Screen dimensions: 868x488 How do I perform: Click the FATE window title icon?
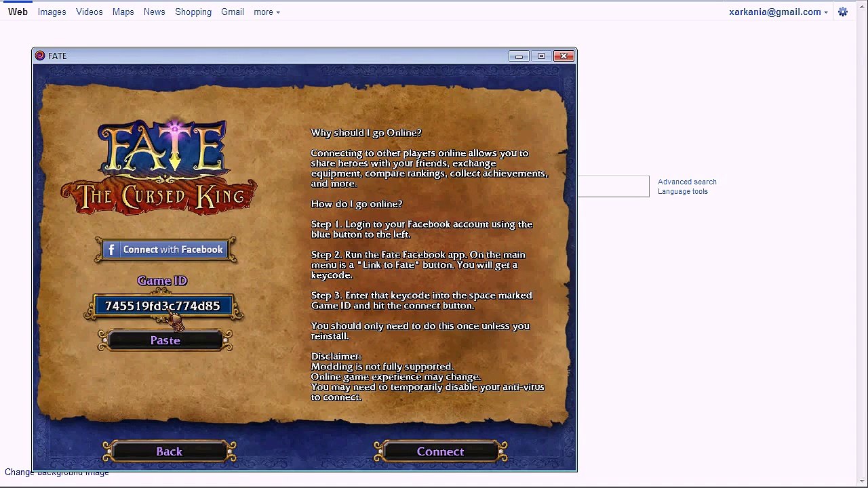(40, 56)
